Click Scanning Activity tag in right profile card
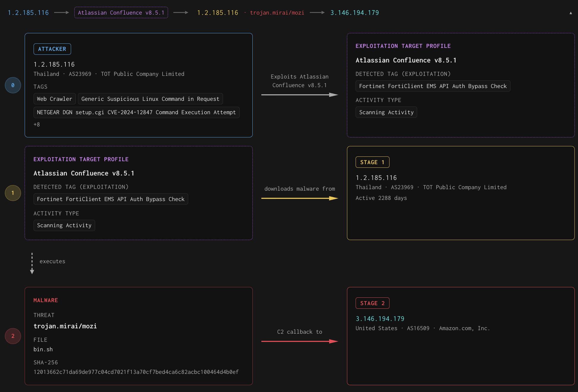The image size is (578, 392). [x=387, y=112]
